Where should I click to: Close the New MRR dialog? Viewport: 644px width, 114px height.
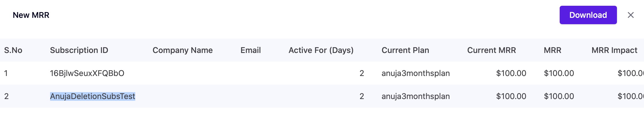[x=630, y=15]
